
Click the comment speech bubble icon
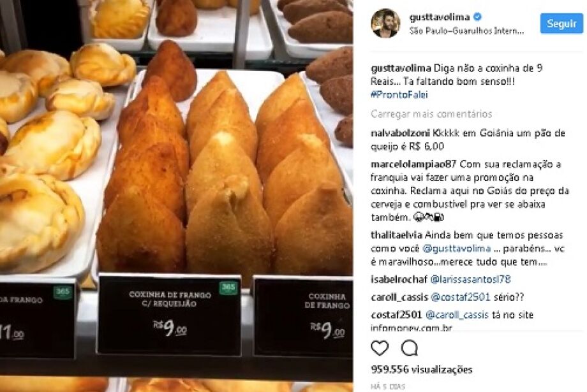point(410,348)
